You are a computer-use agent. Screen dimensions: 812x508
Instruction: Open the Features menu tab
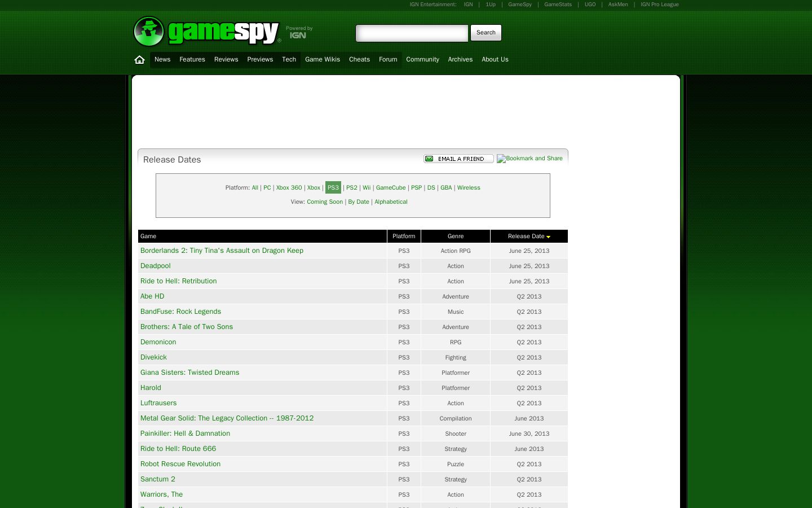coord(192,60)
